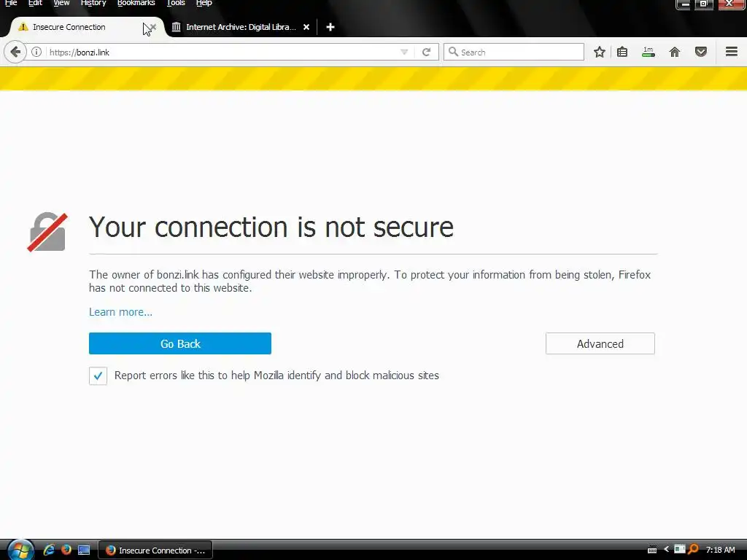This screenshot has height=560, width=747.
Task: Click the crossed-out padlock icon
Action: [x=47, y=232]
